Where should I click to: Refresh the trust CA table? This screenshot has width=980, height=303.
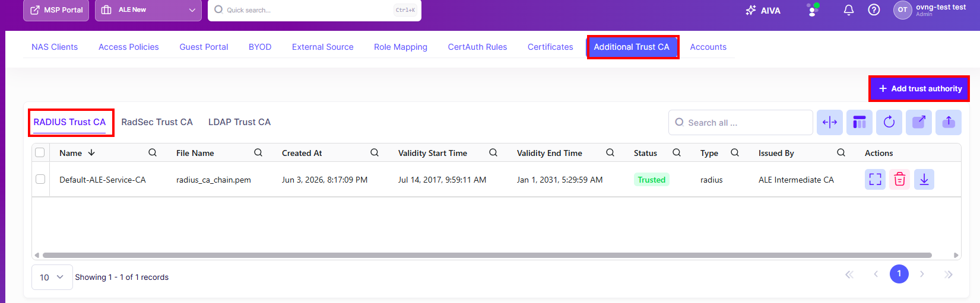[x=889, y=123]
